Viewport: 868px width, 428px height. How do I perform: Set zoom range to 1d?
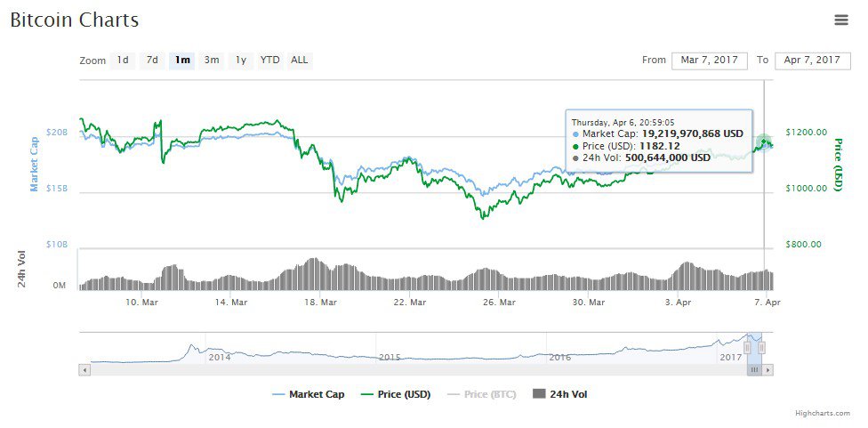pyautogui.click(x=123, y=61)
